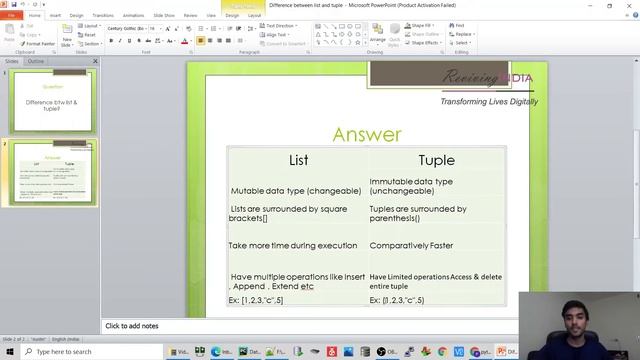The image size is (640, 360).
Task: Switch to the Transitions ribbon tab
Action: 103,16
